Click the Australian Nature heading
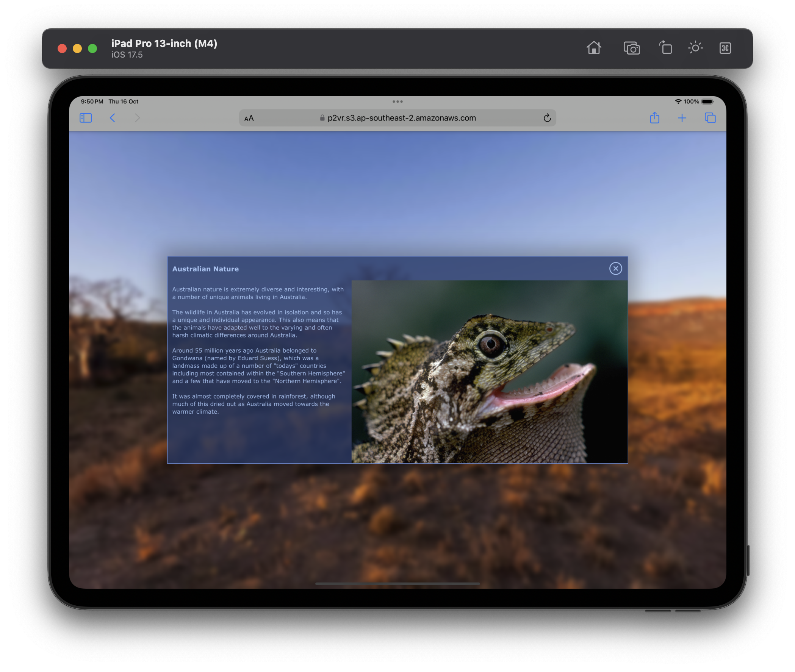 click(x=205, y=269)
